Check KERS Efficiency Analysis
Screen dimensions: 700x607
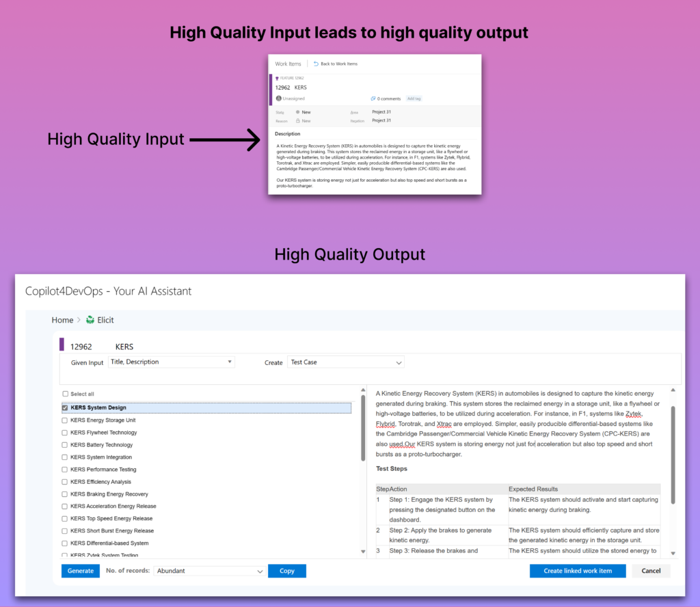[65, 482]
